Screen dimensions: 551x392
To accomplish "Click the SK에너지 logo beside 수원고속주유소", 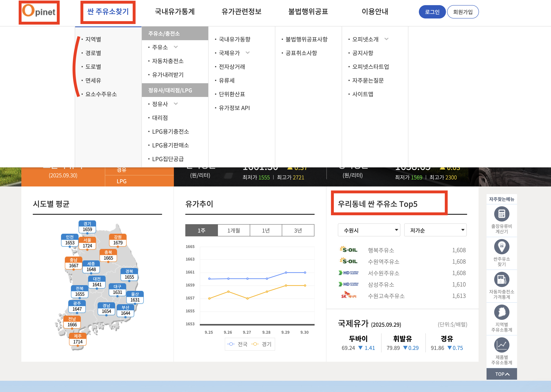I will point(348,295).
